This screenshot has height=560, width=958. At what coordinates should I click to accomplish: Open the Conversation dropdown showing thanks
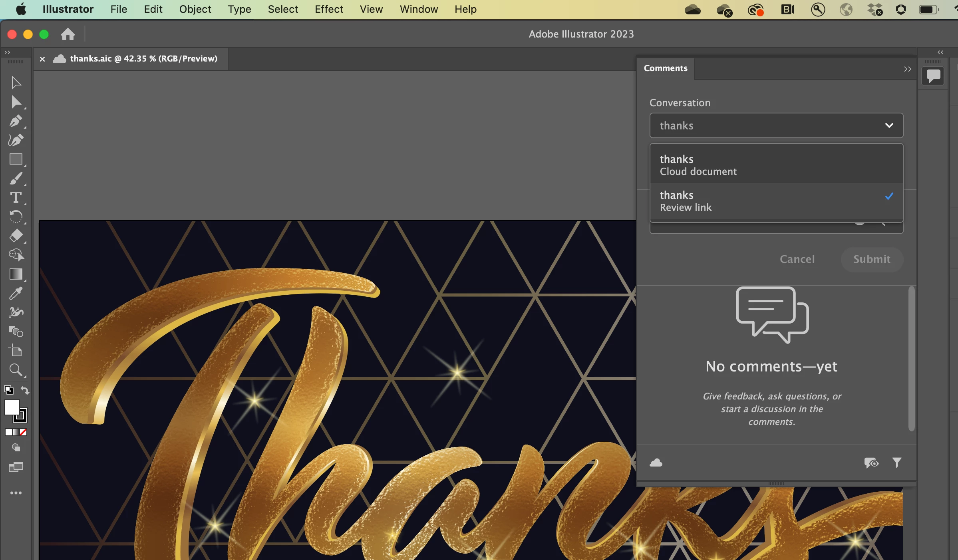(776, 125)
